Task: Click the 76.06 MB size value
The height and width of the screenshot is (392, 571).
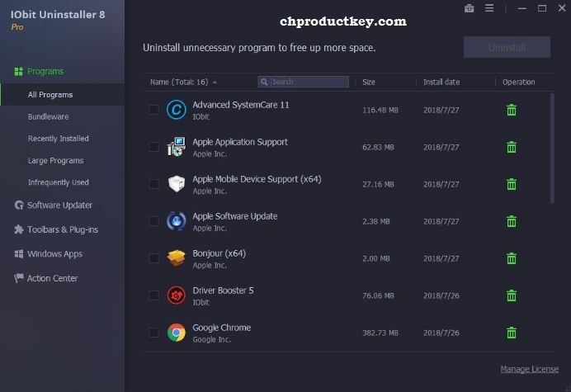Action: point(378,295)
